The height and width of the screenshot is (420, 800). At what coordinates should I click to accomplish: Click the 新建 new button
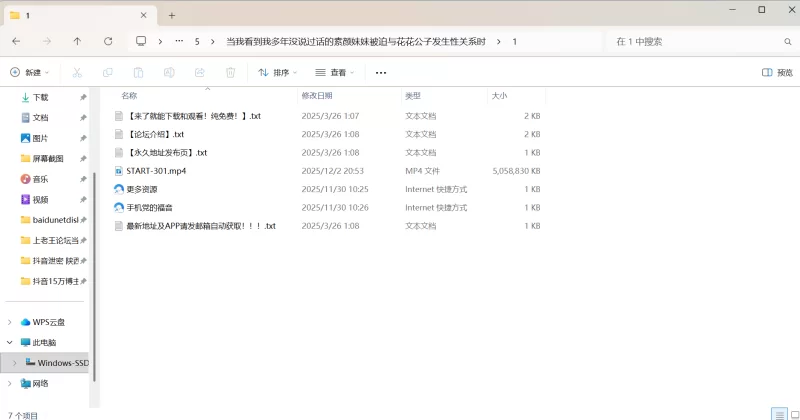pyautogui.click(x=30, y=72)
